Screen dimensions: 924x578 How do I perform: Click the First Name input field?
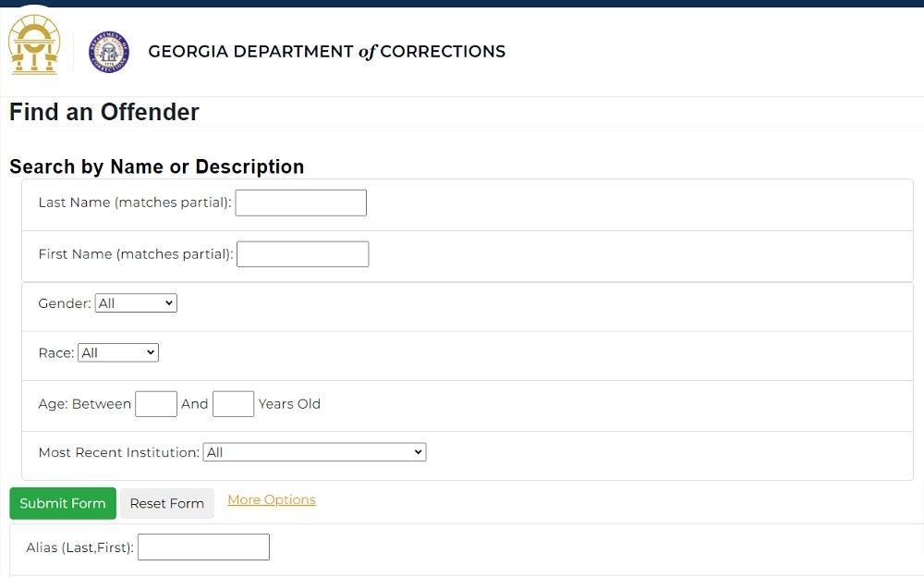pos(302,253)
